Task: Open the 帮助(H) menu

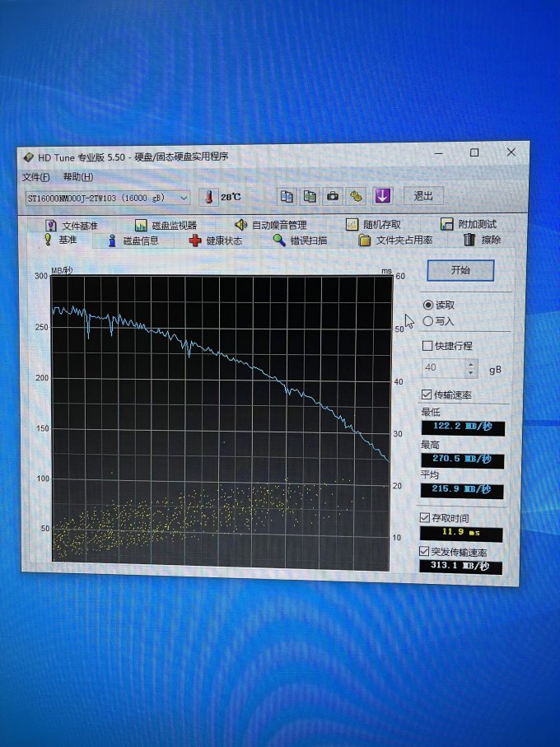Action: pos(78,177)
